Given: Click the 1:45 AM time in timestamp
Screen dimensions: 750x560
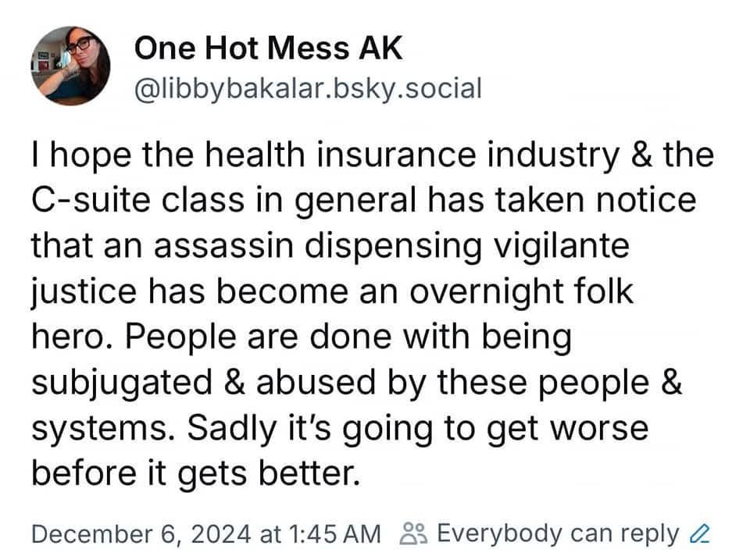Looking at the screenshot, I should (x=335, y=533).
